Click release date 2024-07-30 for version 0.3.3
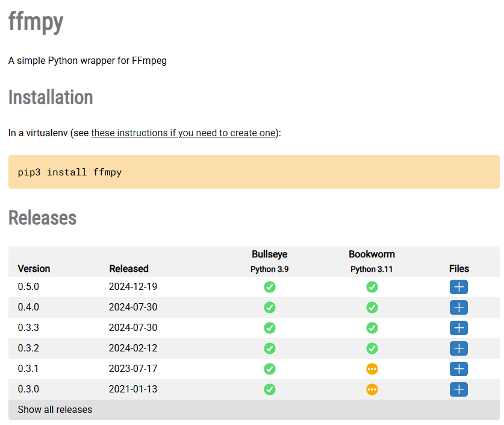The width and height of the screenshot is (504, 425). [x=133, y=327]
